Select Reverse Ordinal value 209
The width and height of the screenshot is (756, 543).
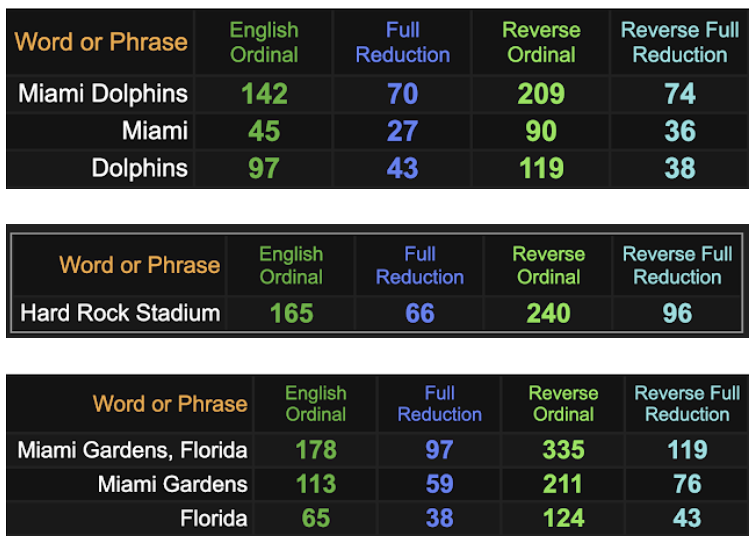click(541, 94)
